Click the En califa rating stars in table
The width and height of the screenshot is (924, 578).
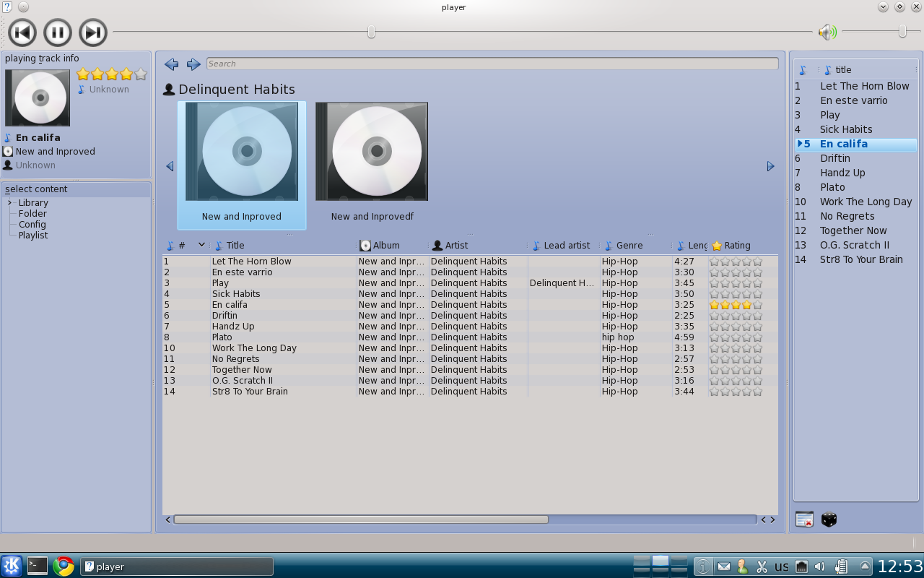click(736, 305)
